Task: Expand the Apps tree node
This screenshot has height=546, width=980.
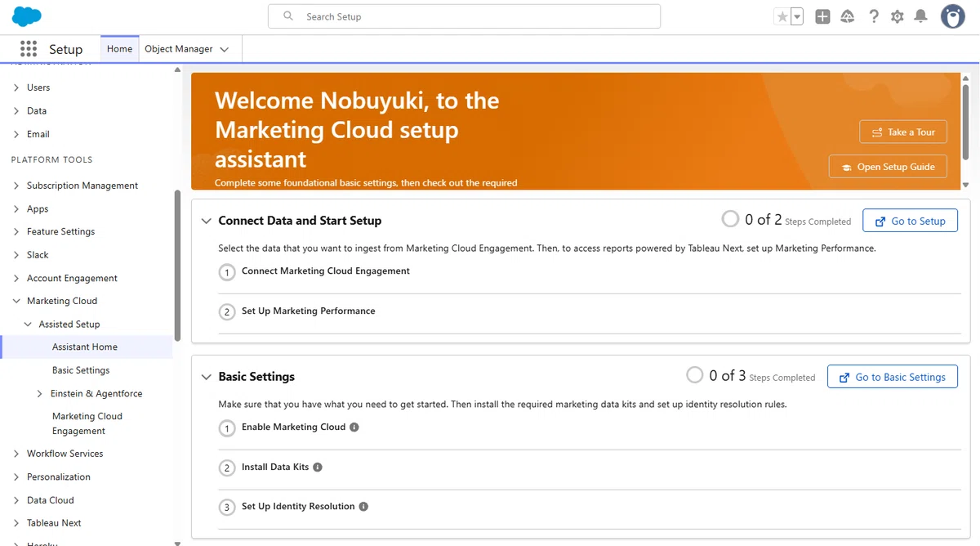Action: click(x=16, y=209)
